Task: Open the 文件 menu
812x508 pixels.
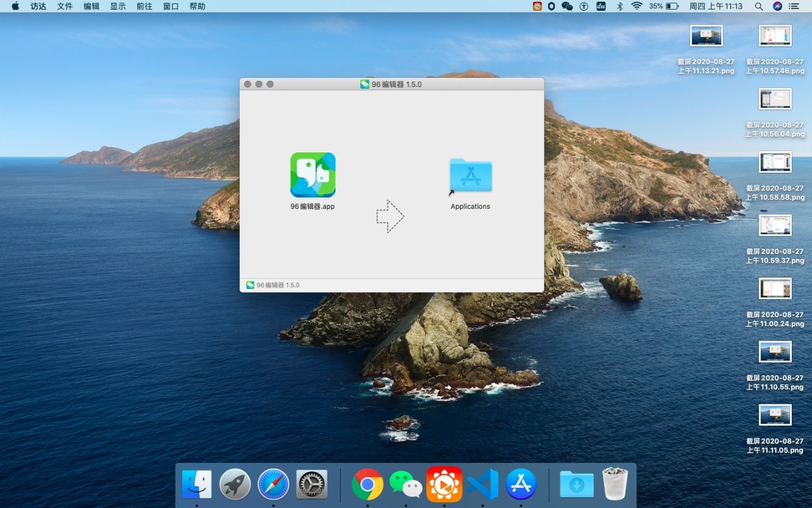Action: coord(65,6)
